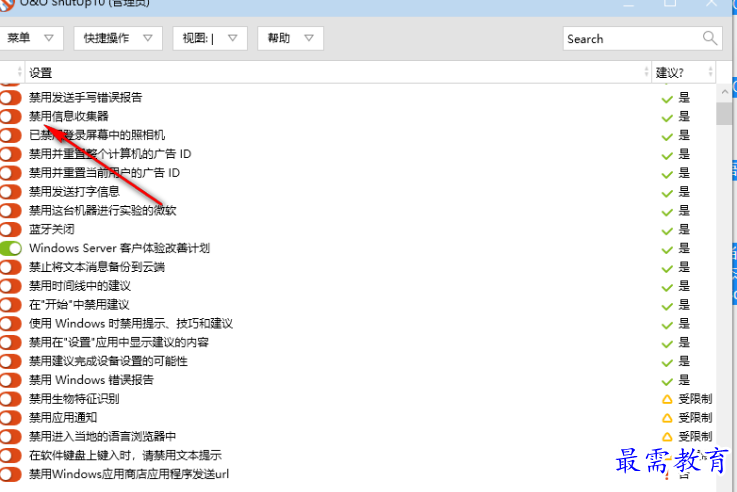Open the 视图 dropdown menu
The width and height of the screenshot is (737, 492).
click(210, 38)
